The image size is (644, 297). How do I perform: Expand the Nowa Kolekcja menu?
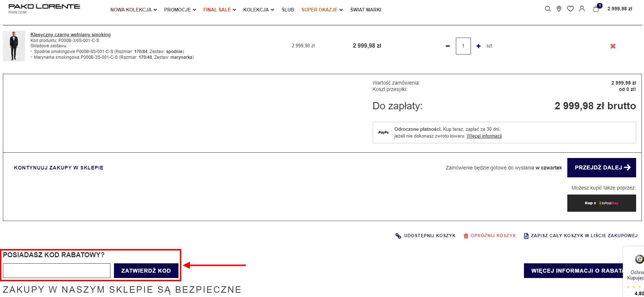click(x=133, y=10)
